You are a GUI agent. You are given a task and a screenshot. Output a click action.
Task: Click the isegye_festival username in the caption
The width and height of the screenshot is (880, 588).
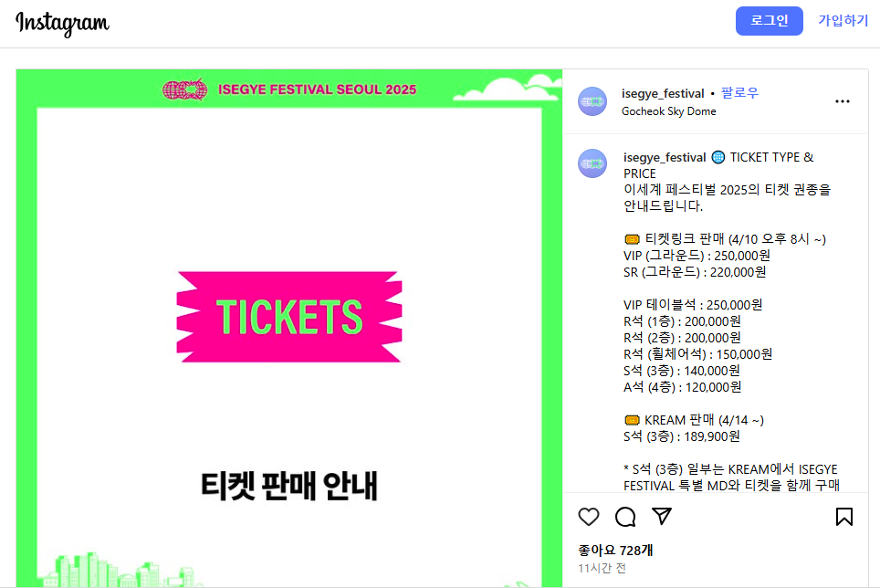coord(665,158)
